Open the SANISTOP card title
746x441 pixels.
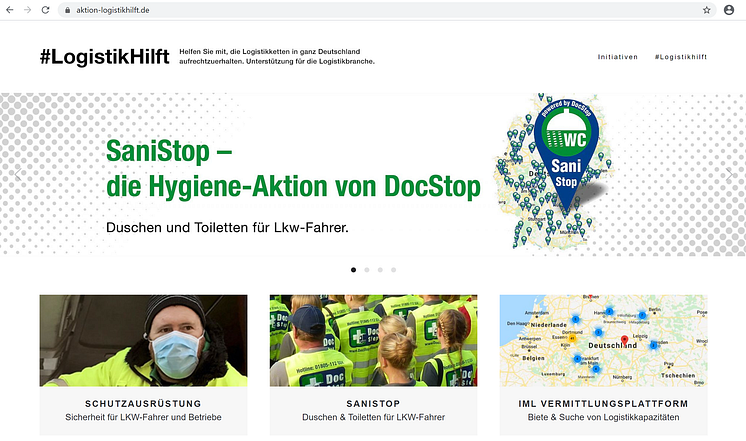(x=373, y=403)
